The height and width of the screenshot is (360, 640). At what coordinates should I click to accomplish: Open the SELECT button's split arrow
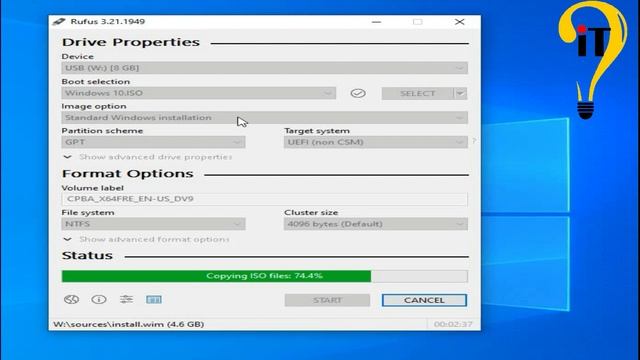(x=460, y=93)
